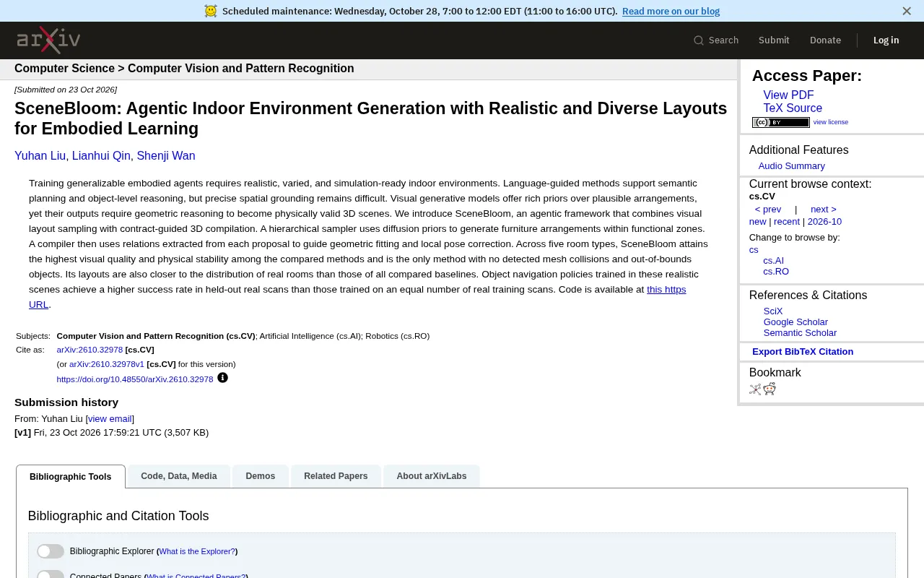This screenshot has width=924, height=578.
Task: Go to next paper in cs.CV
Action: click(824, 210)
